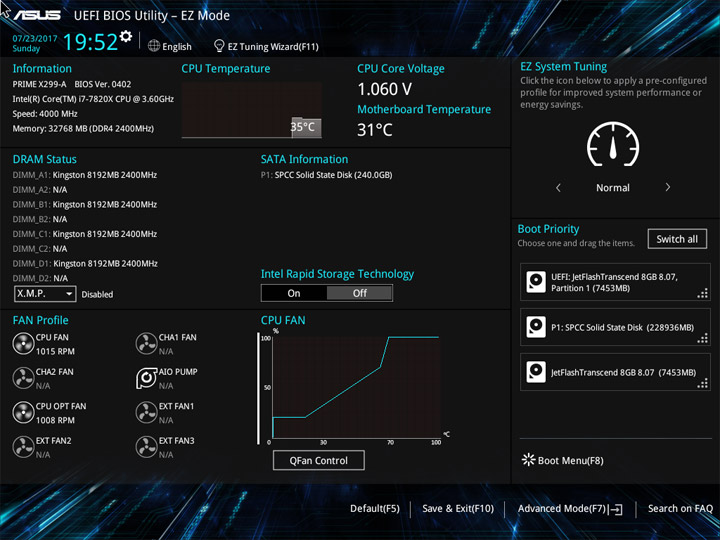
Task: Click the 31°C motherboard temperature value
Action: click(375, 130)
